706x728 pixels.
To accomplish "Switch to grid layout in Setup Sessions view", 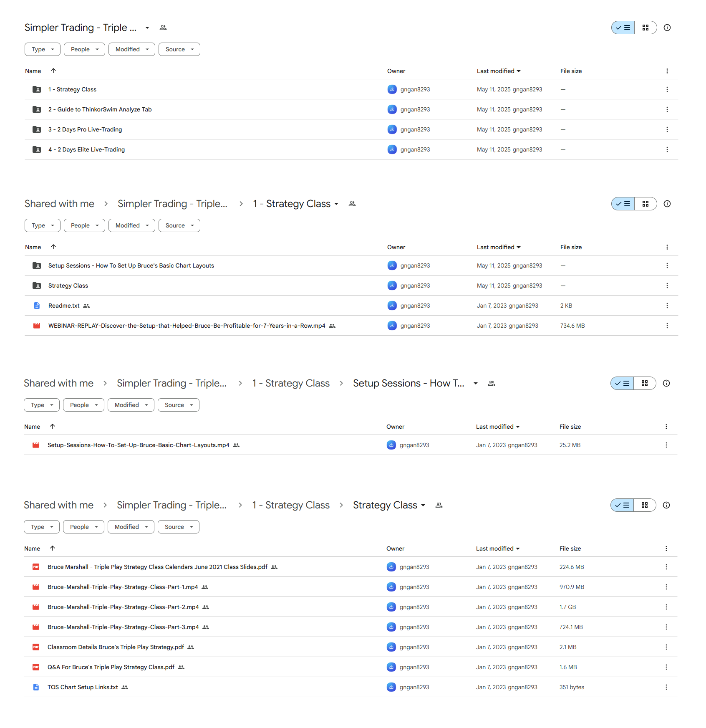I will coord(645,383).
